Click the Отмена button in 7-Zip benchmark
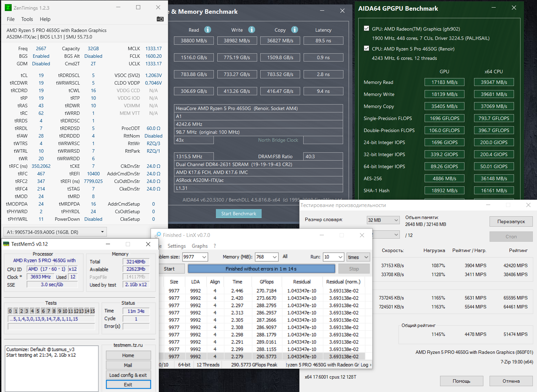537x392 pixels. click(x=511, y=381)
